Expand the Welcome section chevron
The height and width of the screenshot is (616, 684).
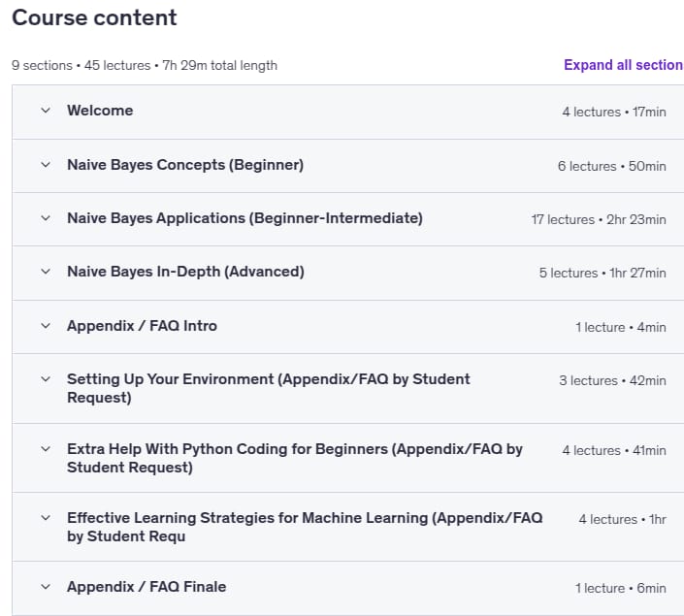click(x=46, y=111)
